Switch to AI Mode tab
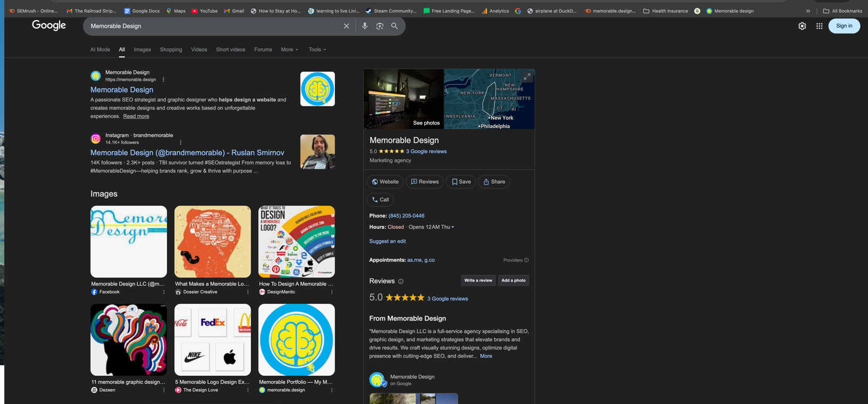The height and width of the screenshot is (404, 868). 100,50
